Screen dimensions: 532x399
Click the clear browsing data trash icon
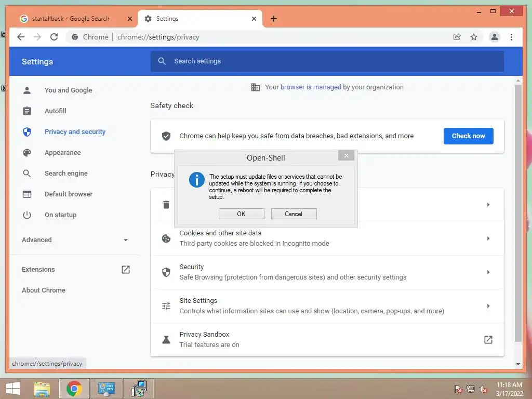coord(166,205)
